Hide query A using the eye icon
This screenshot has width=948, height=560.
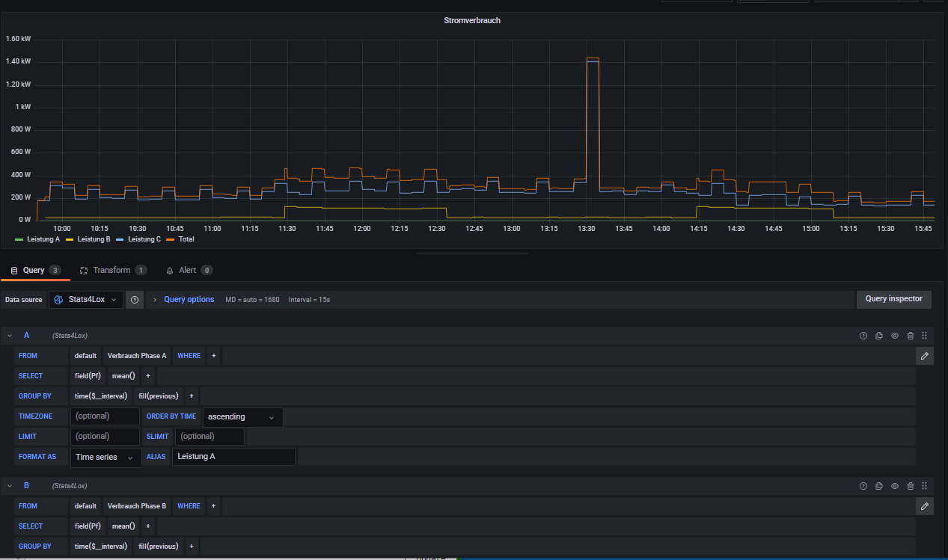[x=895, y=336]
